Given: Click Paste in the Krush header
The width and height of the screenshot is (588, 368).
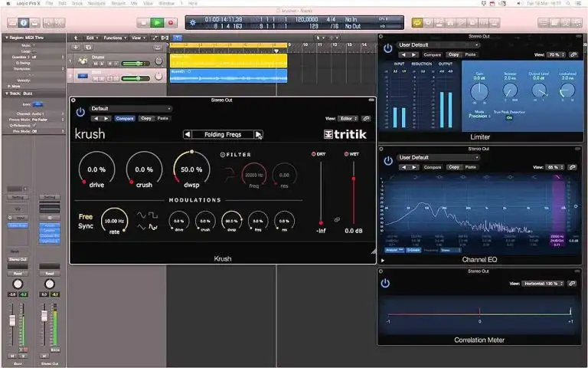Looking at the screenshot, I should [162, 118].
